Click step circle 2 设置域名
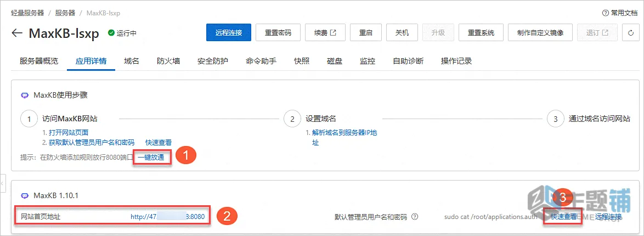Viewport: 644px width, 236px height. [292, 119]
